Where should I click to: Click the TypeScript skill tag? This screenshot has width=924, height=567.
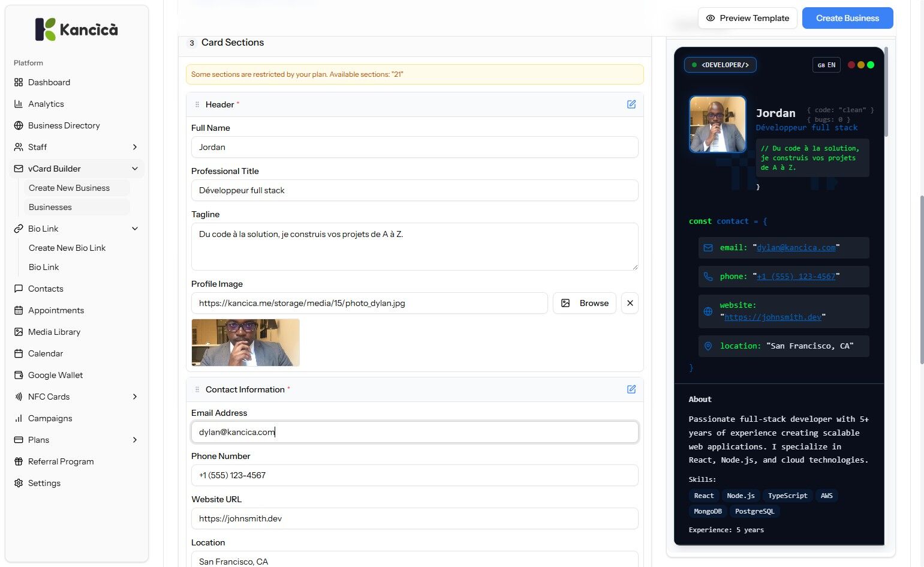point(788,496)
